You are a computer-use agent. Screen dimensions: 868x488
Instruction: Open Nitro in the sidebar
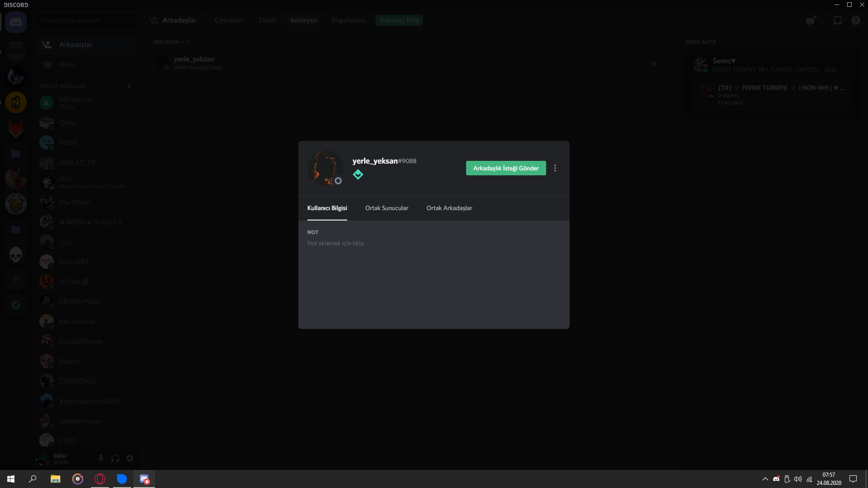(86, 65)
